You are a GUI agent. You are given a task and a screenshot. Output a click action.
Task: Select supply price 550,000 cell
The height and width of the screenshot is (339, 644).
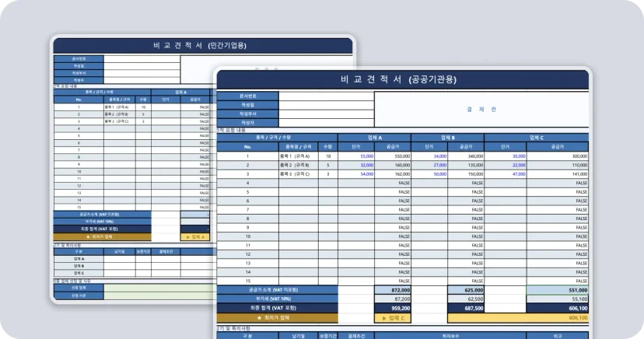(393, 156)
